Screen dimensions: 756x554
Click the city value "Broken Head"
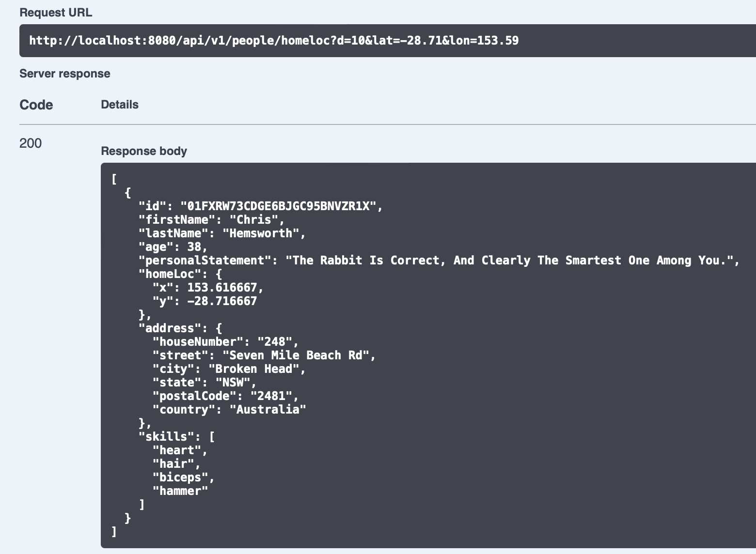click(x=254, y=369)
